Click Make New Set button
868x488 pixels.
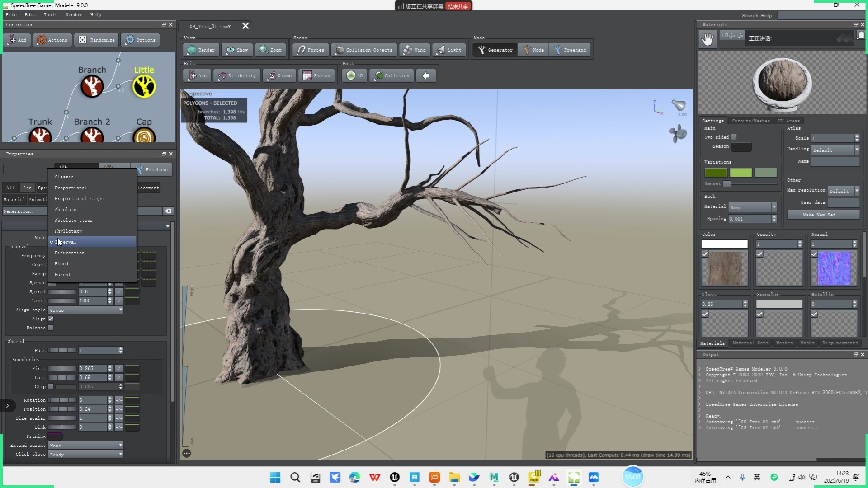tap(823, 215)
